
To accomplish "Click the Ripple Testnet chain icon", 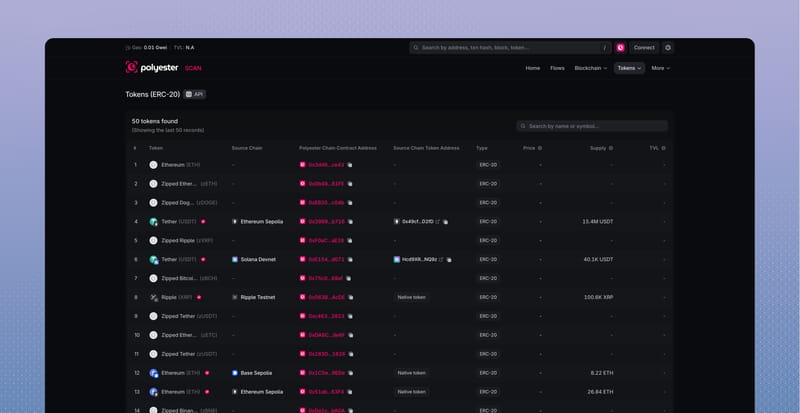I will [x=235, y=297].
